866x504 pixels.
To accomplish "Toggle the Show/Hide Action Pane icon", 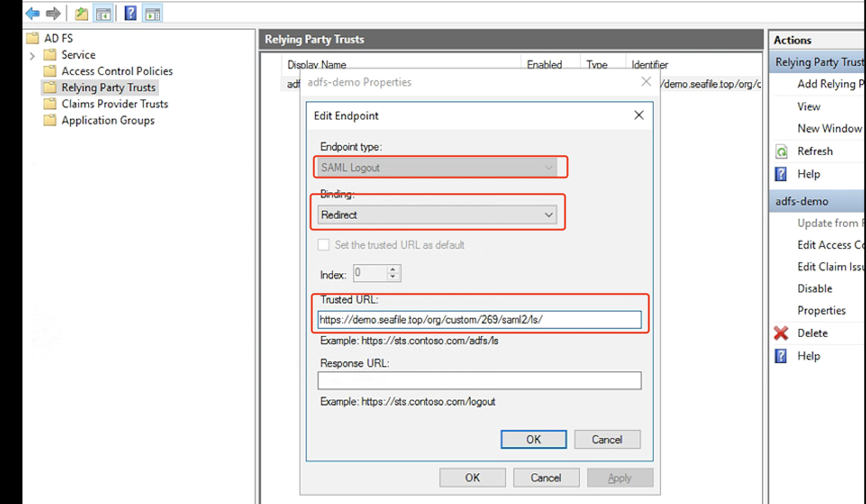I will click(x=153, y=14).
